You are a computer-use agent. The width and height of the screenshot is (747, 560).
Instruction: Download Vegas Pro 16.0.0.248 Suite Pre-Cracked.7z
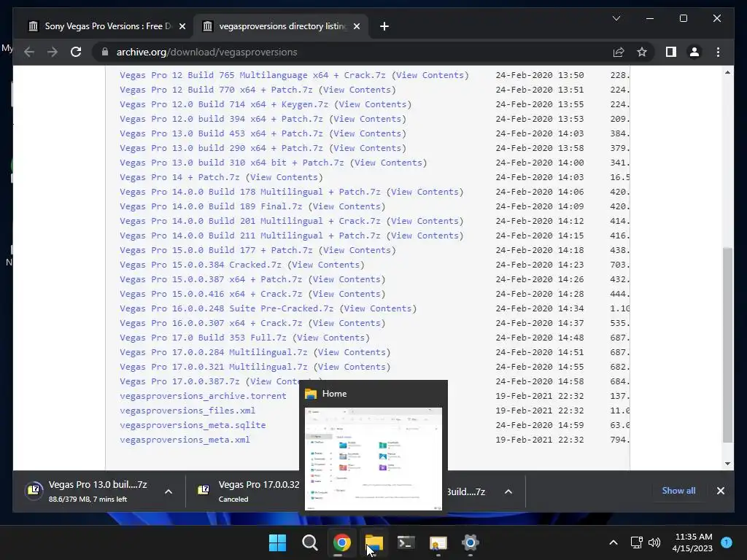[226, 308]
